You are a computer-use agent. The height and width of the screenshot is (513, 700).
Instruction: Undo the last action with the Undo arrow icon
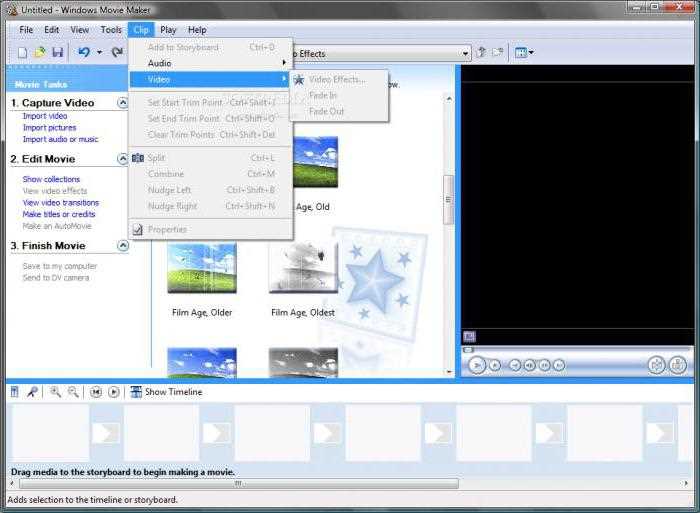(83, 52)
